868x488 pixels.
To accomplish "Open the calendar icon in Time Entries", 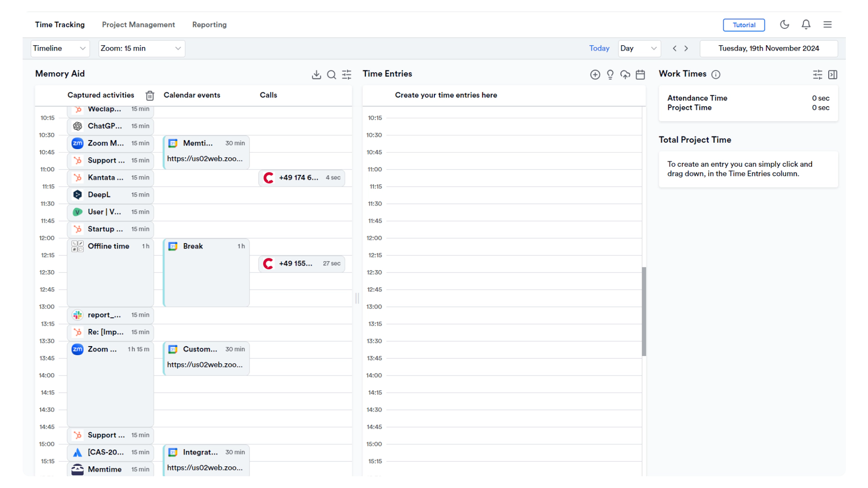I will coord(640,75).
